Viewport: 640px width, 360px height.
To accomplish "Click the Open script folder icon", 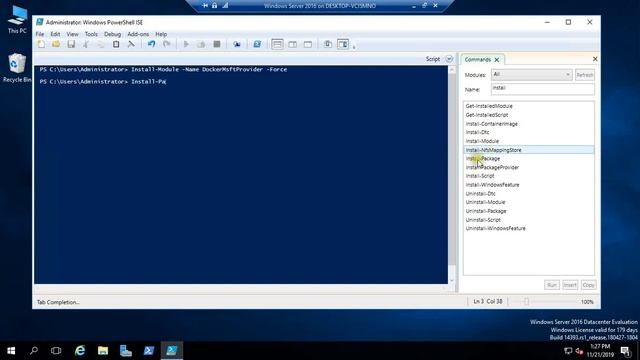I will point(56,44).
